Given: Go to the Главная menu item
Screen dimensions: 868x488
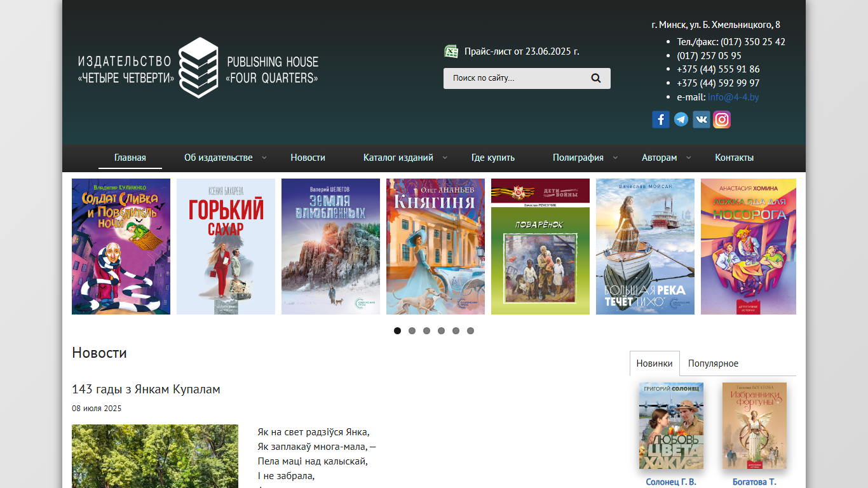Looking at the screenshot, I should (130, 158).
